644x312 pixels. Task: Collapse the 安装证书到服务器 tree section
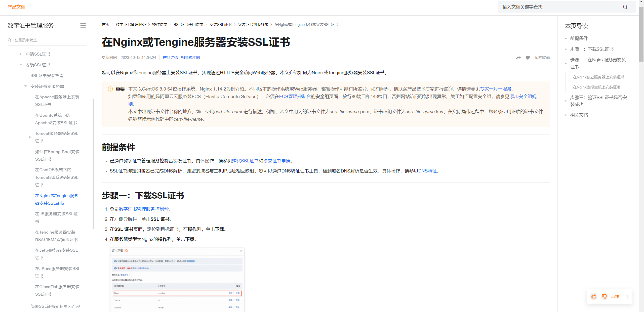tap(25, 86)
